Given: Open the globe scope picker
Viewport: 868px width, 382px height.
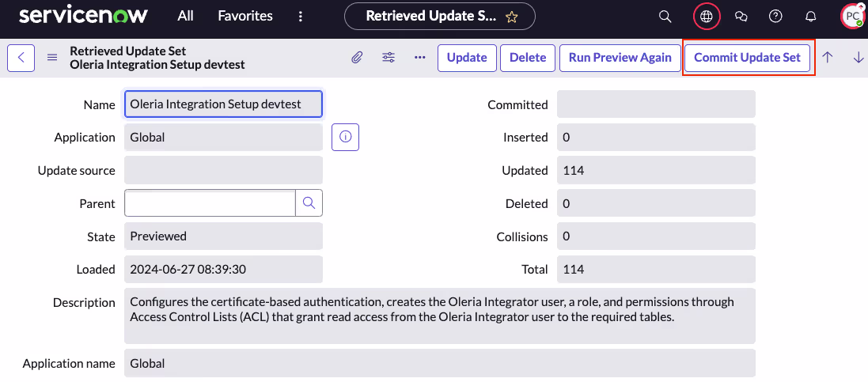Looking at the screenshot, I should 707,17.
